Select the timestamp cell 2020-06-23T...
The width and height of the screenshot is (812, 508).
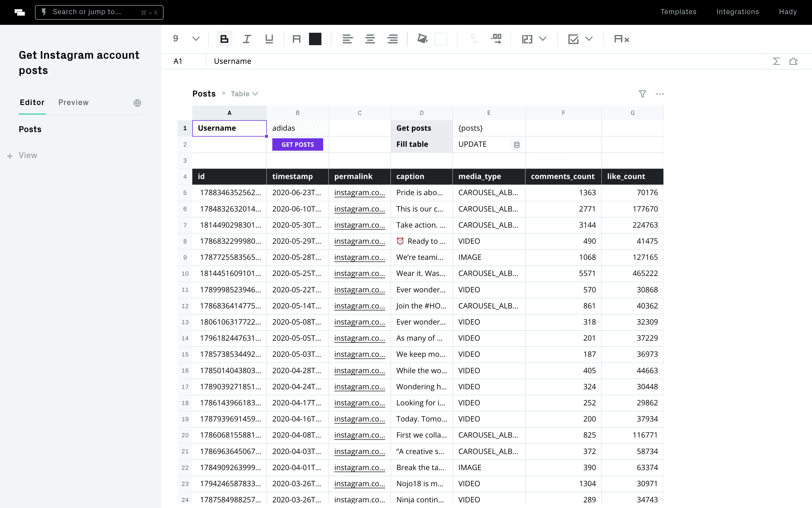coord(297,192)
